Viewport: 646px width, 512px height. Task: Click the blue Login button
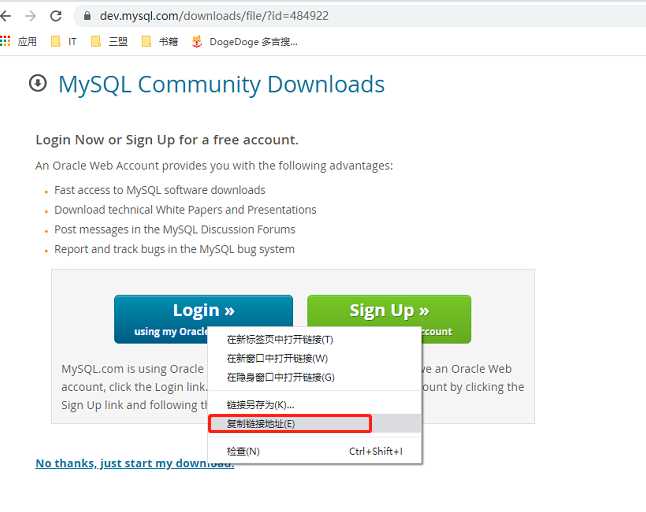204,319
